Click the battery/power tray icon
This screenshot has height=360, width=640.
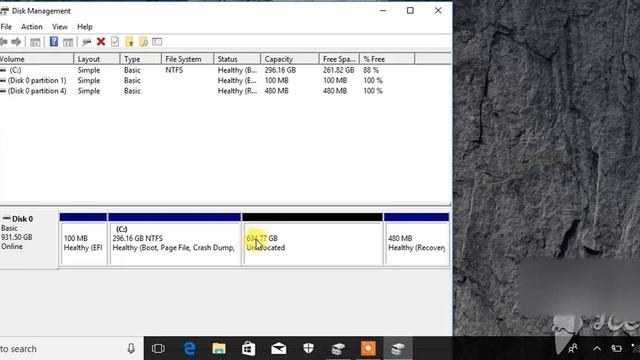[616, 349]
